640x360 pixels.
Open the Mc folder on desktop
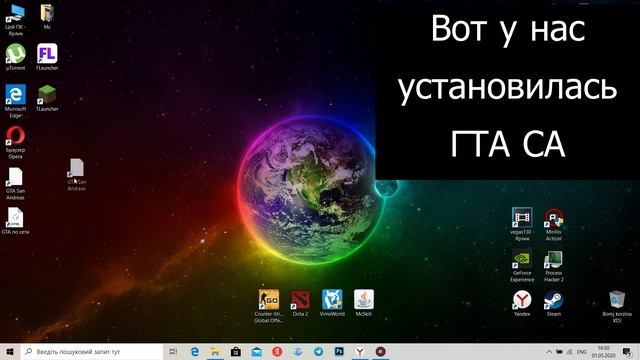pyautogui.click(x=47, y=16)
